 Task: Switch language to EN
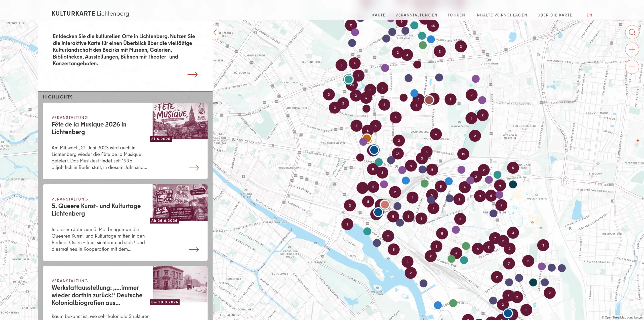click(x=589, y=15)
